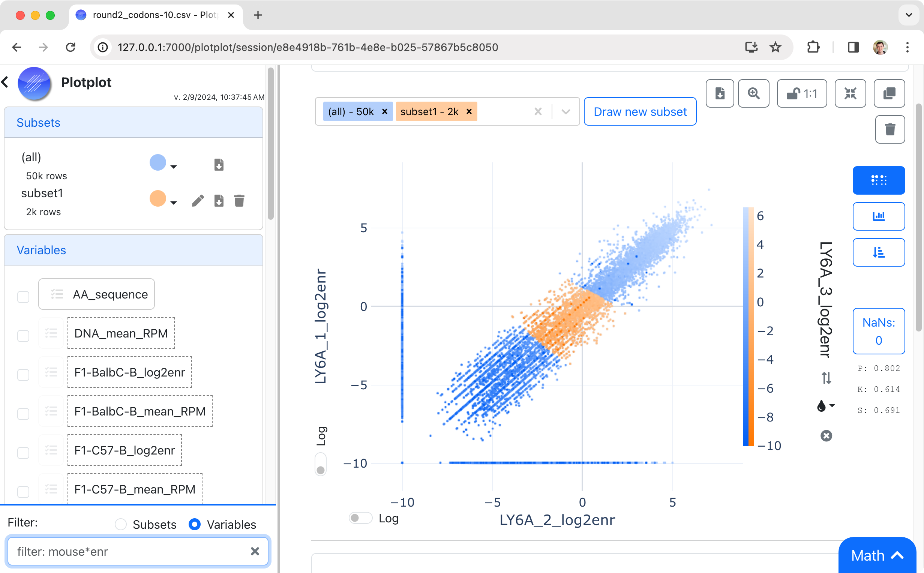Expand the subset selector dropdown chevron
This screenshot has height=573, width=924.
(x=565, y=111)
